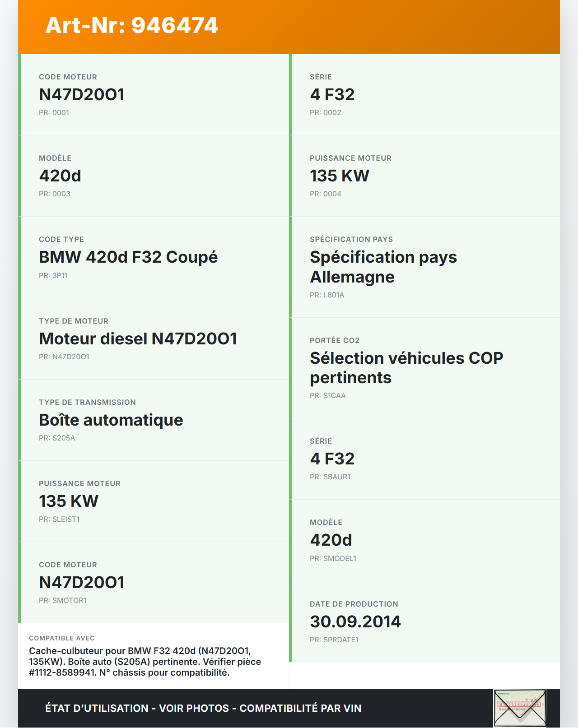Image resolution: width=578 pixels, height=728 pixels.
Task: Click Sélection véhicules COP pertinents text
Action: pyautogui.click(x=406, y=367)
